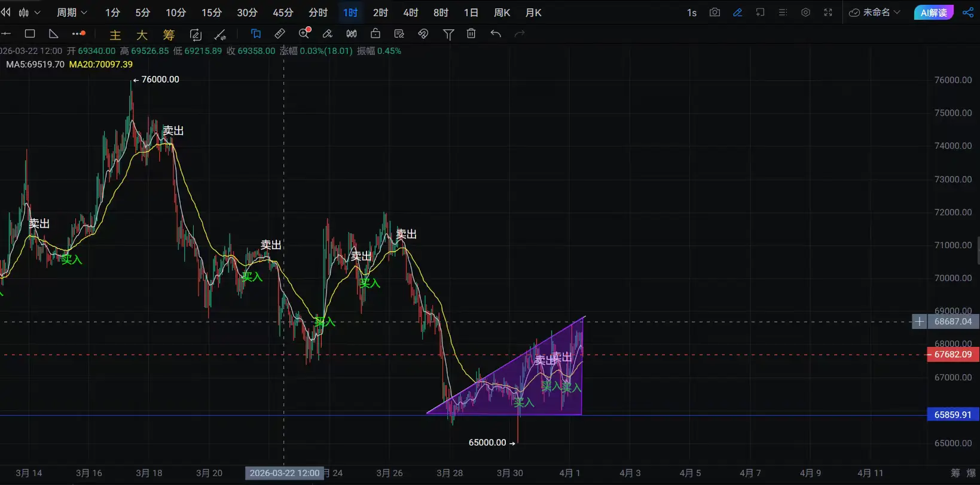Click the hide drawings eye-slash icon
This screenshot has width=980, height=485.
tap(423, 34)
